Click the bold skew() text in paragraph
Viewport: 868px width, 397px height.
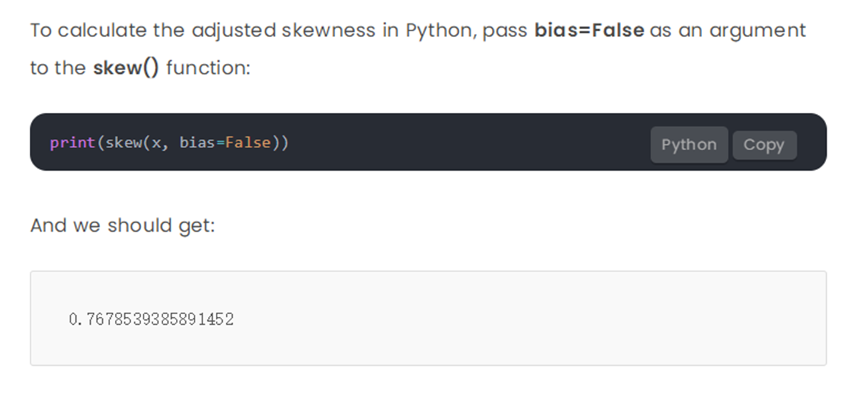coord(126,68)
